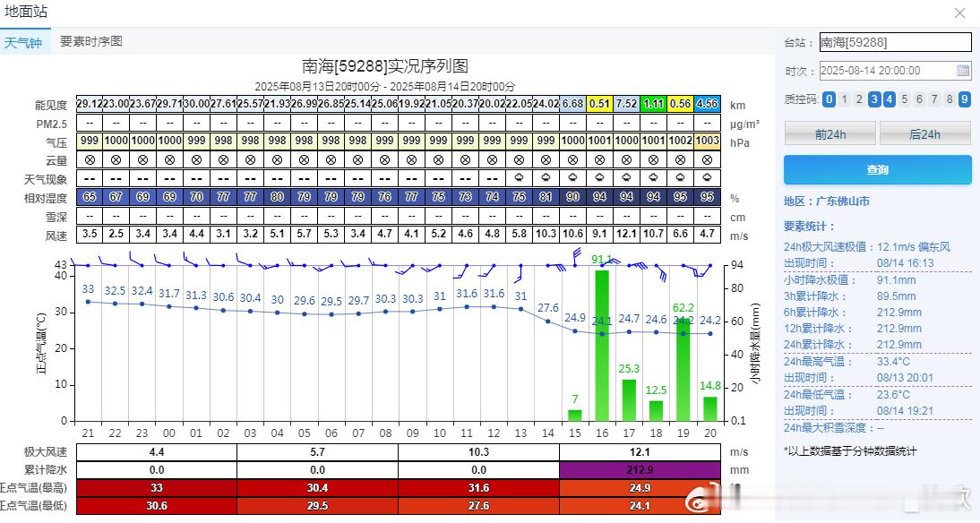Viewport: 980px width, 523px height.
Task: Click the 30.6 正点气温(最低) cell
Action: (x=157, y=505)
